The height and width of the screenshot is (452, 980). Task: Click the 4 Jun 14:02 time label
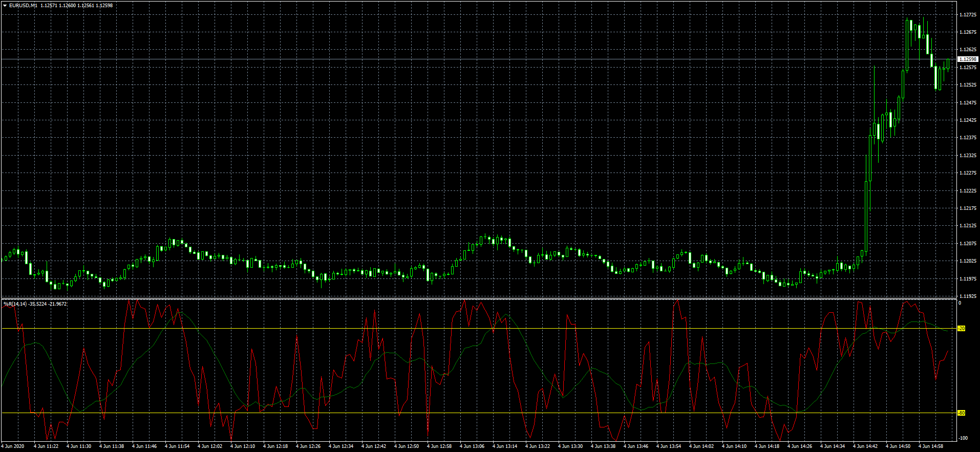(701, 446)
